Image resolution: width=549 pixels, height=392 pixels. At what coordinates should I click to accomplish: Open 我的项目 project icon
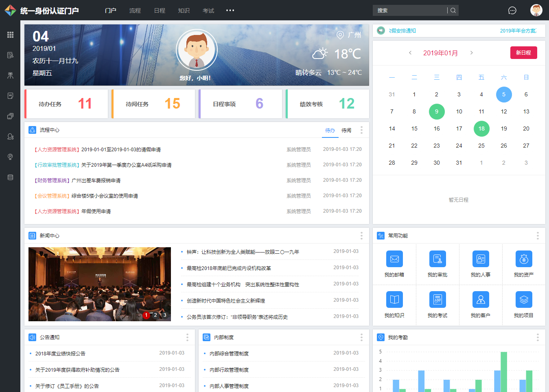tap(524, 300)
